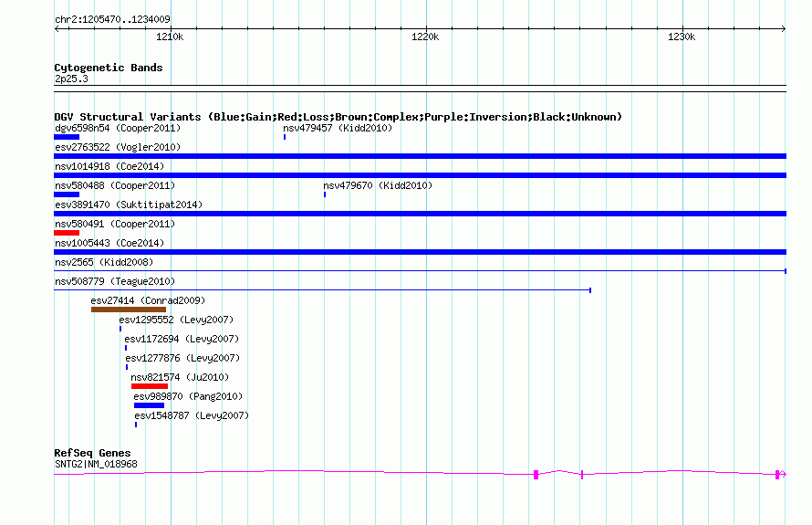Click the chr2:1205470..1234009 coordinates text
The width and height of the screenshot is (812, 525).
tap(112, 19)
